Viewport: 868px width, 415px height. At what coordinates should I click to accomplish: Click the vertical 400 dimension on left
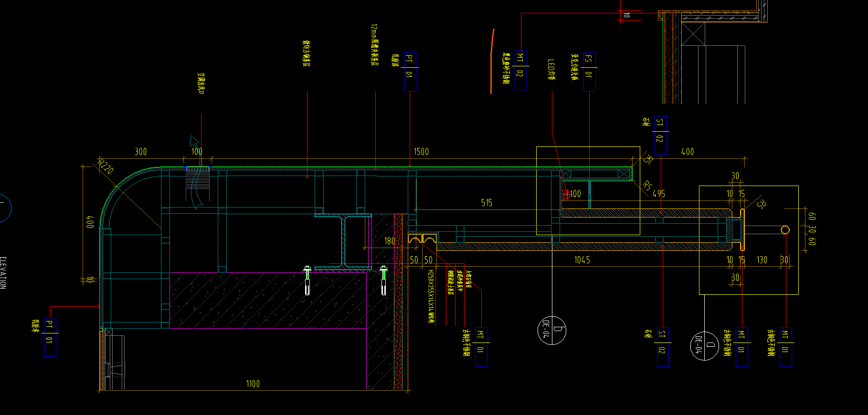(x=90, y=222)
